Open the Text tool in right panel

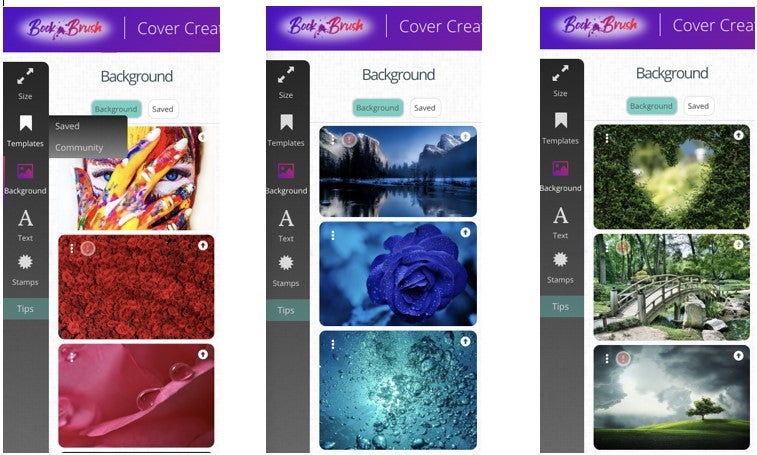[x=560, y=223]
